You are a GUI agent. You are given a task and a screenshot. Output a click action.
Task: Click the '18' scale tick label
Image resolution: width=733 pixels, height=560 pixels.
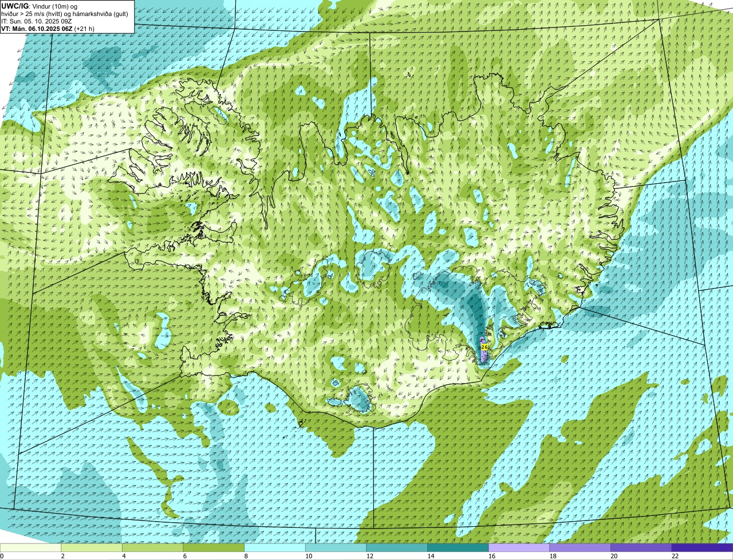(x=553, y=556)
